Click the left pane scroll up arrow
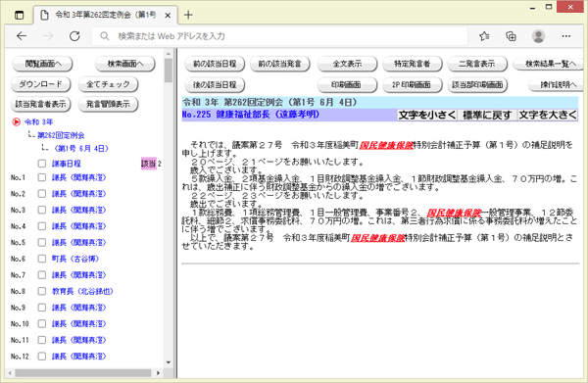The image size is (588, 383). point(168,54)
